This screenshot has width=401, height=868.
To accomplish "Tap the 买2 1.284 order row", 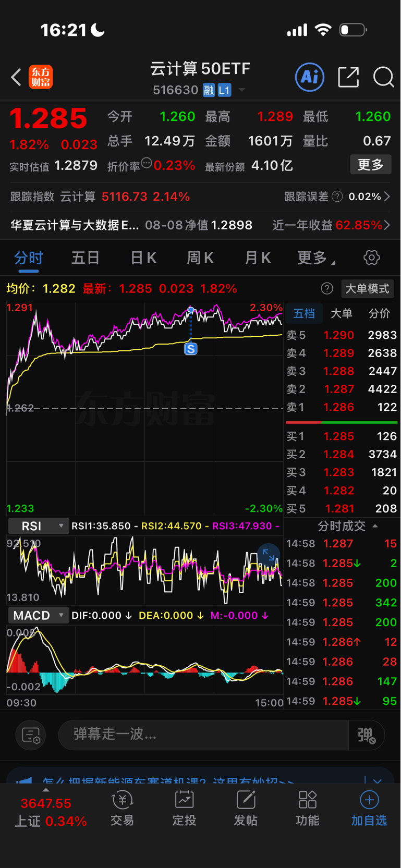I will click(x=342, y=454).
